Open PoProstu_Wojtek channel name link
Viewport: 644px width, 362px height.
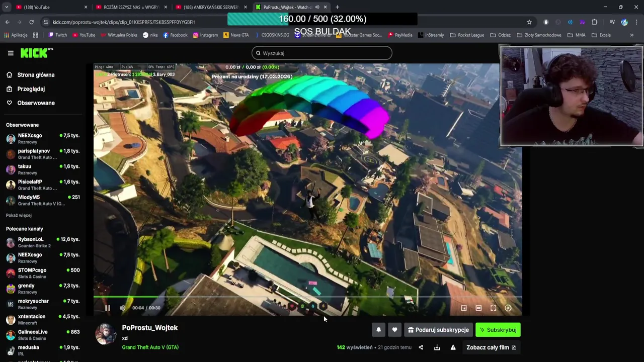click(x=149, y=328)
